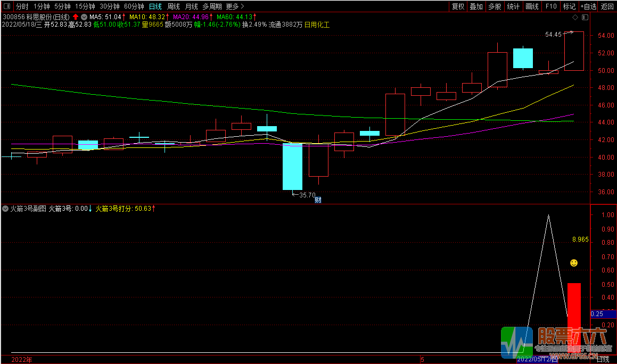This screenshot has width=617, height=364.
Task: Open the 统计 statistics tool
Action: pos(513,6)
